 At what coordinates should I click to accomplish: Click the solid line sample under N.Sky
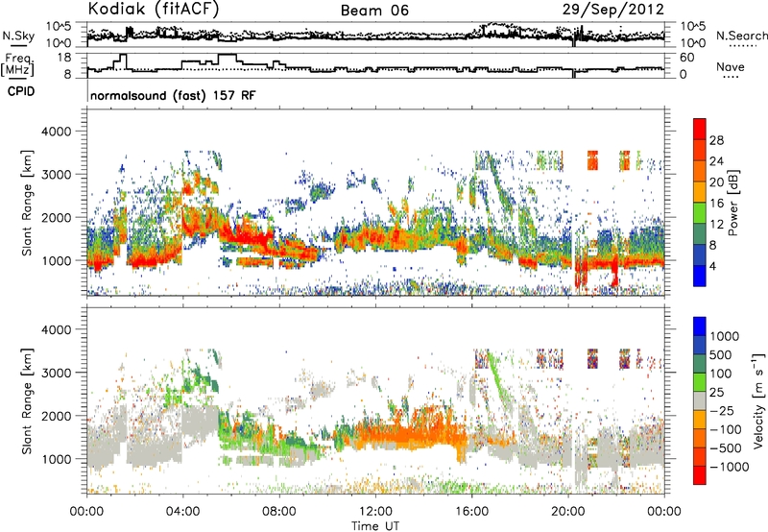pos(18,46)
